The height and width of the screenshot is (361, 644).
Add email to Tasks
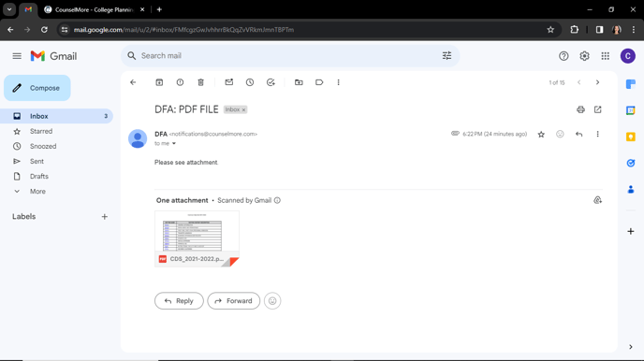click(271, 82)
